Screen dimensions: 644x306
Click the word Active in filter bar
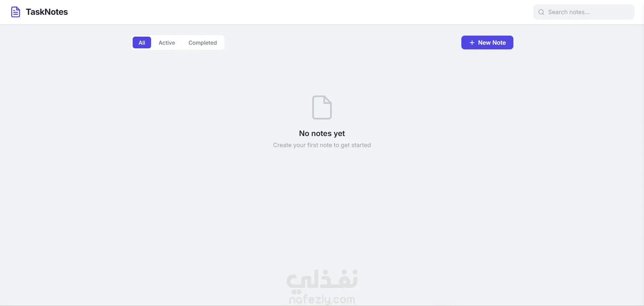coord(167,43)
